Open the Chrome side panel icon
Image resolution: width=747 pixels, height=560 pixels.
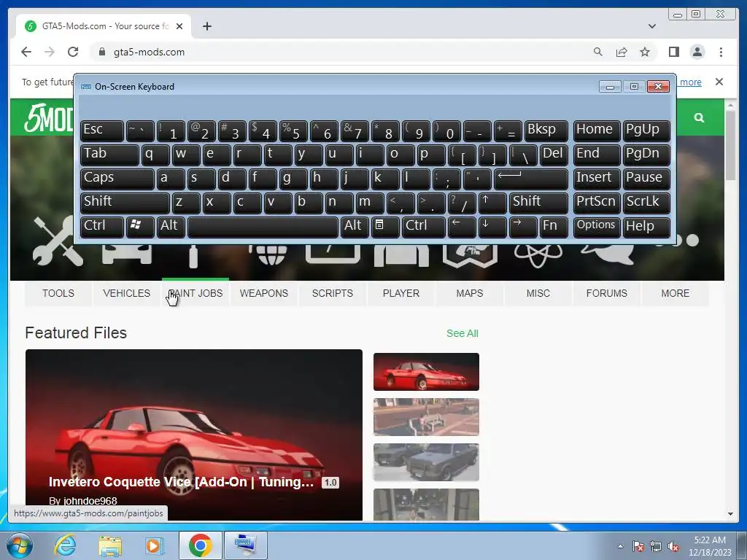click(673, 52)
